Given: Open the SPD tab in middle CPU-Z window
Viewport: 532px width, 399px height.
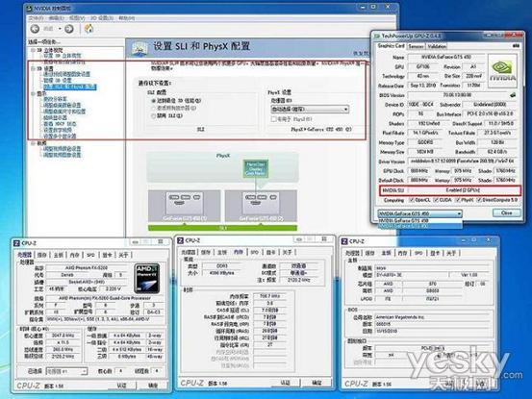Looking at the screenshot, I should (x=255, y=252).
